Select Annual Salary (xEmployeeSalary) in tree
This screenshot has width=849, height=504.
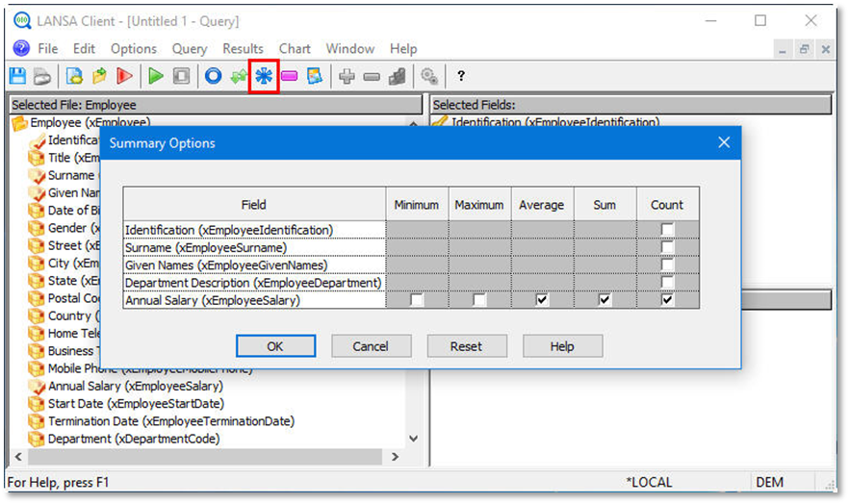(x=136, y=386)
